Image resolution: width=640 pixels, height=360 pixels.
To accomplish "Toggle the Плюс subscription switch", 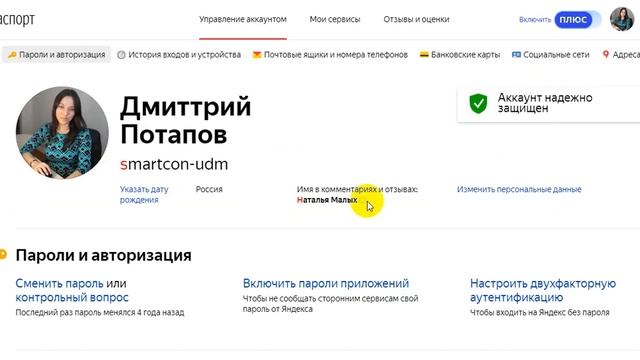I will (x=577, y=20).
